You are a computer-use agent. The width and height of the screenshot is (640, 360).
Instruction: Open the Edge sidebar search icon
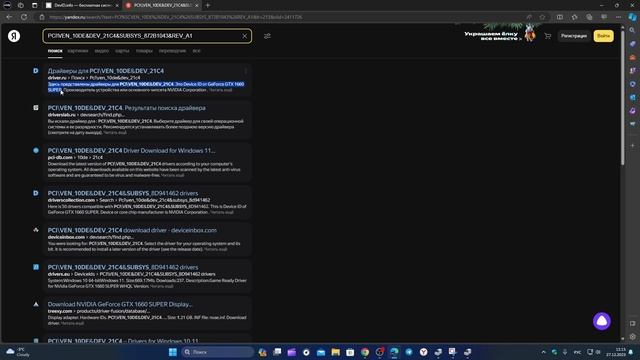point(632,31)
